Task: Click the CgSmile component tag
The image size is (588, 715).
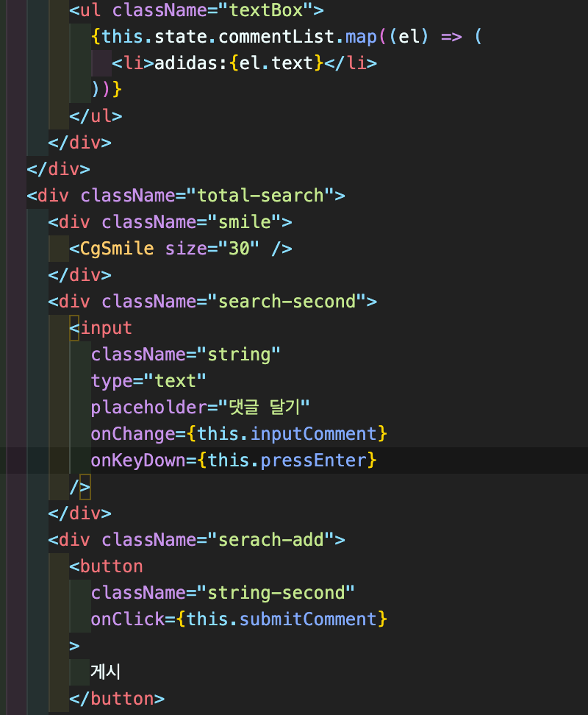Action: pos(117,249)
